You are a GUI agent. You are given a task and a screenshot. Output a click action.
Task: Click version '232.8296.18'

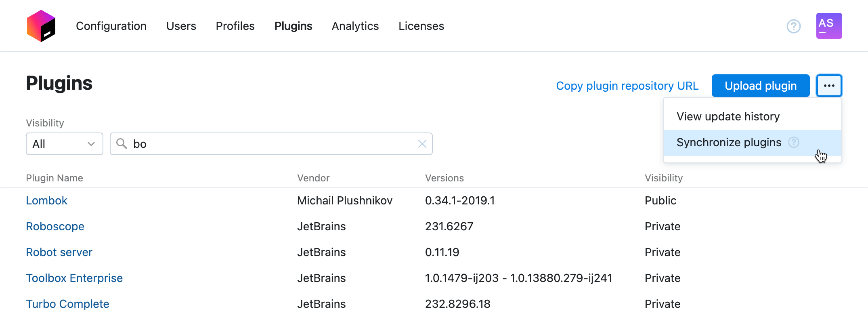point(458,304)
